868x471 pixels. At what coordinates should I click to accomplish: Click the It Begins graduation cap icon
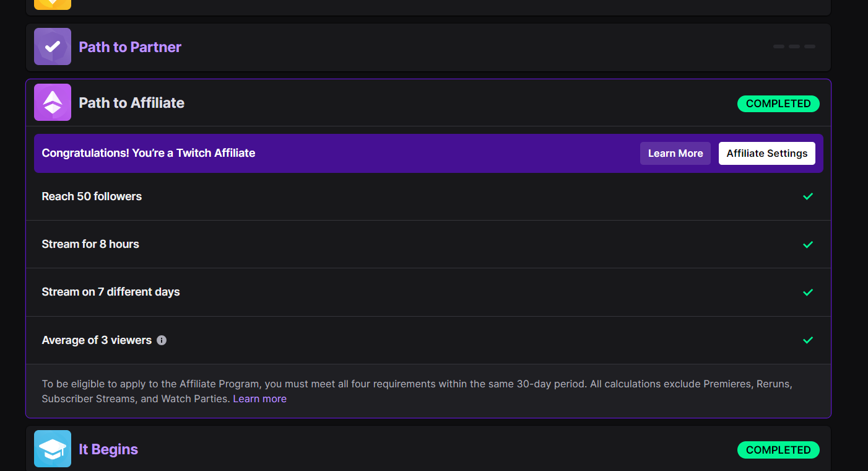coord(53,449)
